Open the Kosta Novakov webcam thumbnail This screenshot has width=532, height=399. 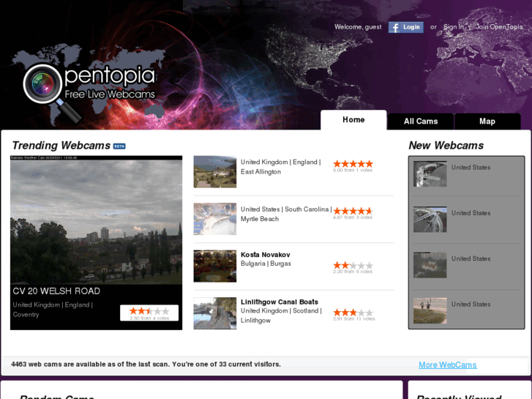[x=214, y=266]
